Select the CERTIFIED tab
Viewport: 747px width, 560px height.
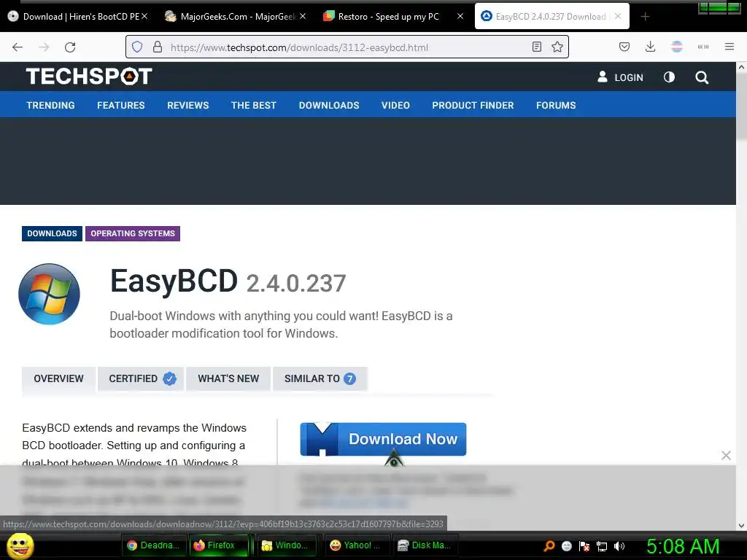[x=141, y=378]
